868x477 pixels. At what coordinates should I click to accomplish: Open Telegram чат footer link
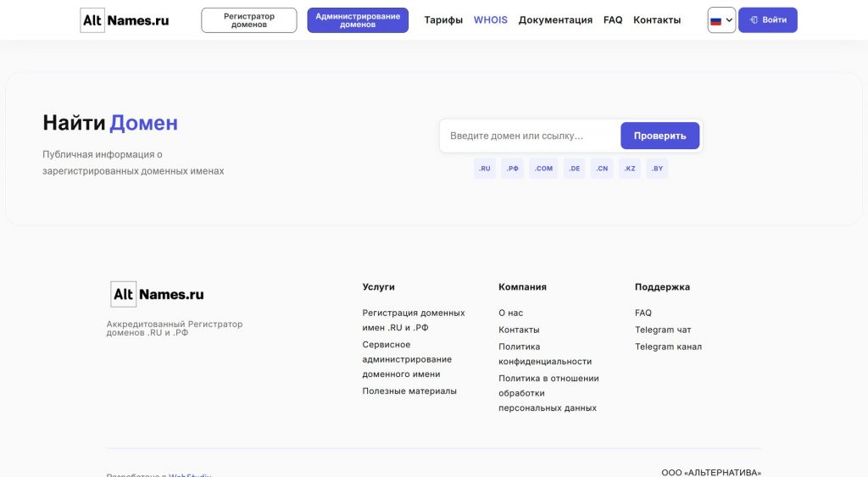pyautogui.click(x=663, y=330)
